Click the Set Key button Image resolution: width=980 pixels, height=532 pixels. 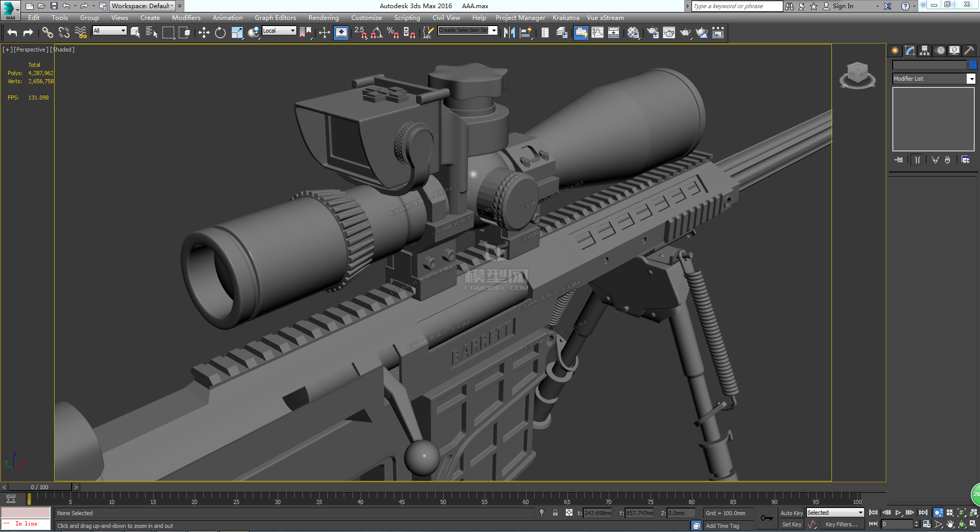[x=792, y=524]
